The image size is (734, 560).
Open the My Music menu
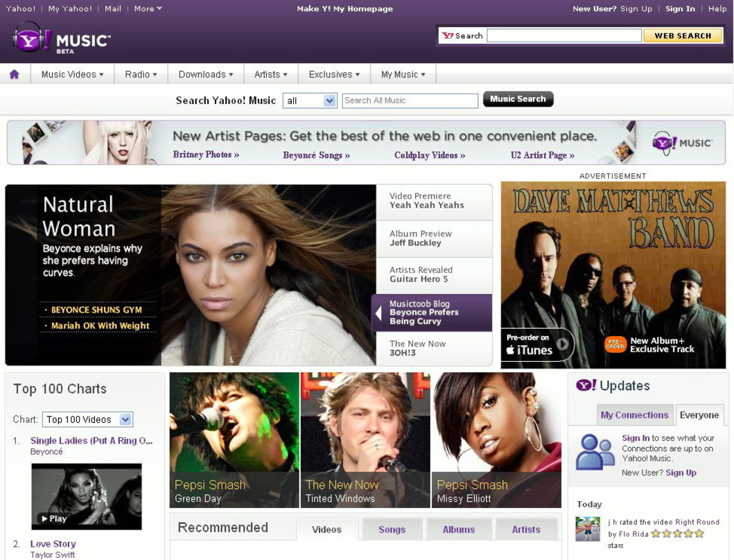(x=403, y=74)
